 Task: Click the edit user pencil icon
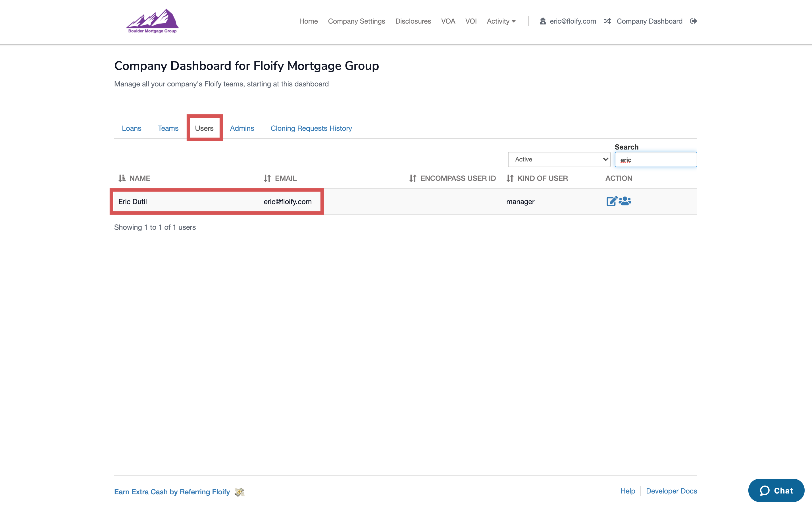pos(611,201)
